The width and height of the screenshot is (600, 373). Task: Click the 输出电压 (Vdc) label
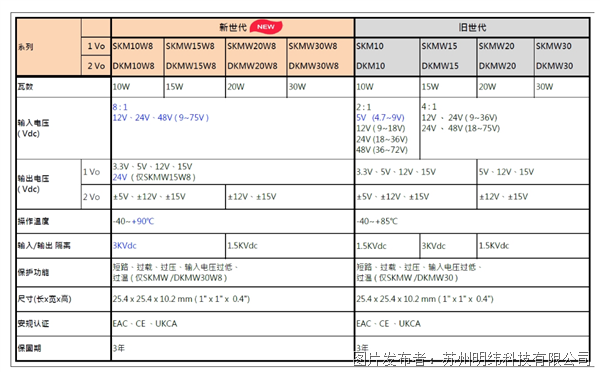[x=33, y=184]
